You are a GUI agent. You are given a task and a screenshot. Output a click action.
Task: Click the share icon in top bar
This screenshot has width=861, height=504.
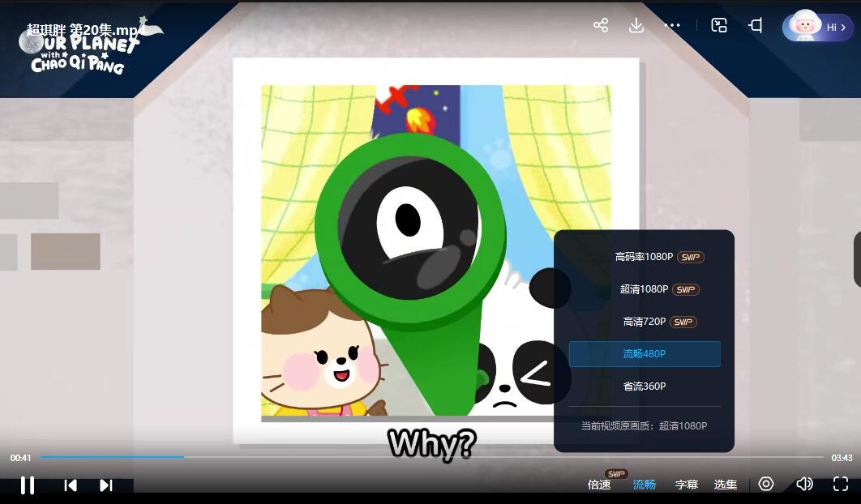coord(601,25)
